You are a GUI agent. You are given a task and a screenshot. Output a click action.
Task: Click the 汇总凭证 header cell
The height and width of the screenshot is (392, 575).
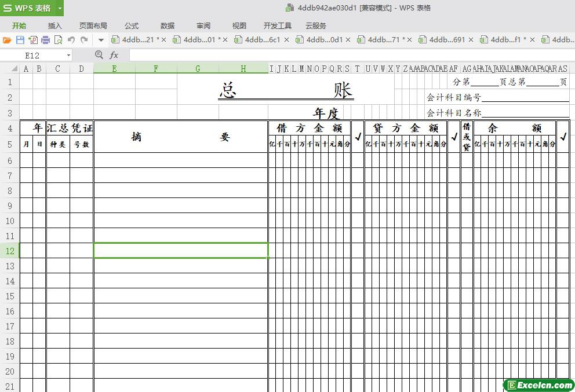70,128
